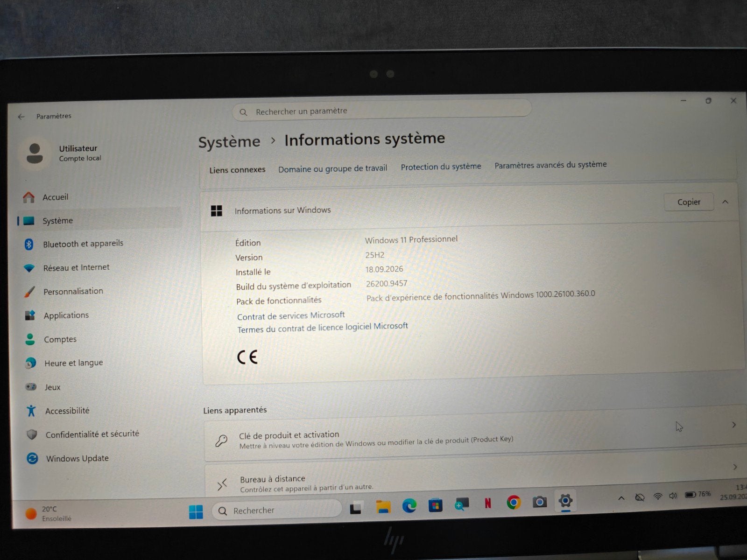Click the crossed-out cloud tray icon
Viewport: 747px width, 560px height.
point(640,497)
